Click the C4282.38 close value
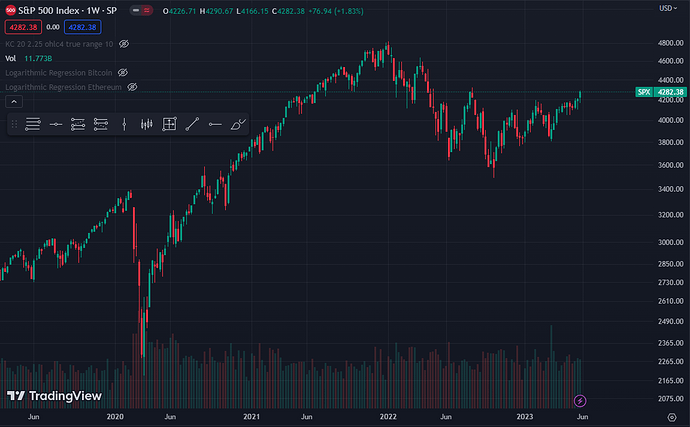The image size is (690, 427). click(288, 11)
